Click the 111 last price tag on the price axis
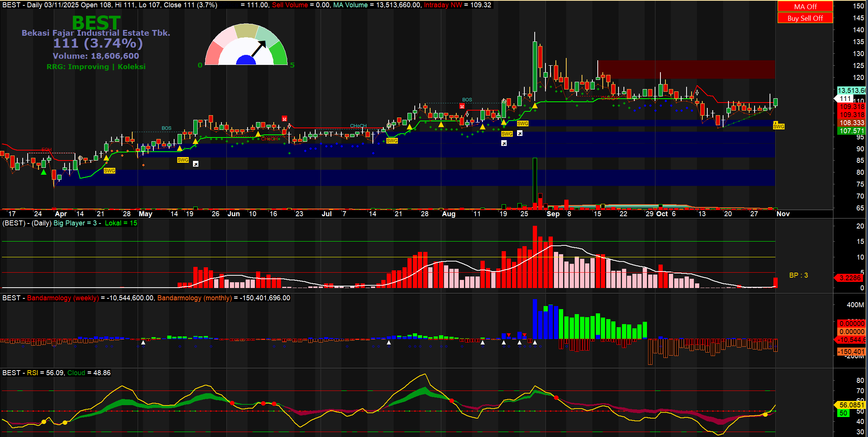Viewport: 868px width, 437px height. coord(845,99)
